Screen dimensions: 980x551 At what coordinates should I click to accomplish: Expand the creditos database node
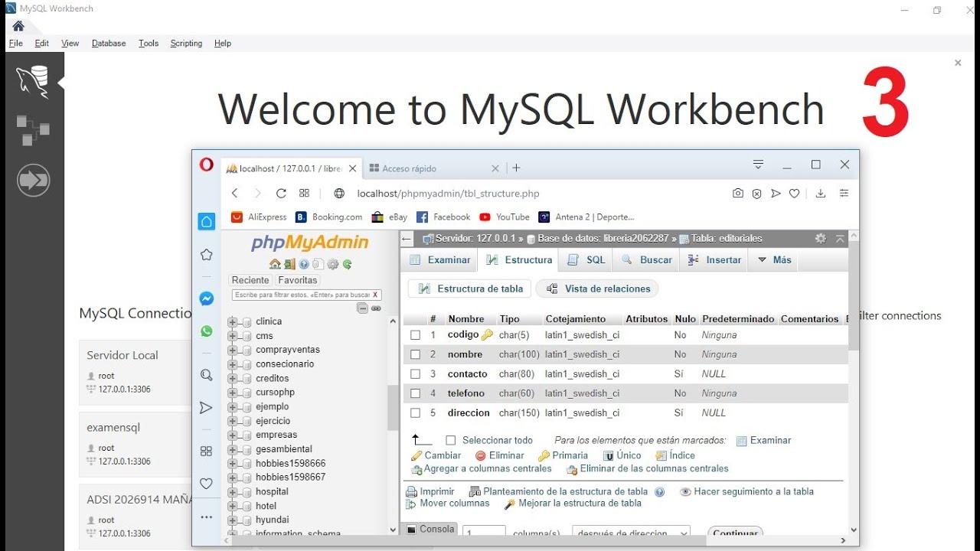coord(232,379)
